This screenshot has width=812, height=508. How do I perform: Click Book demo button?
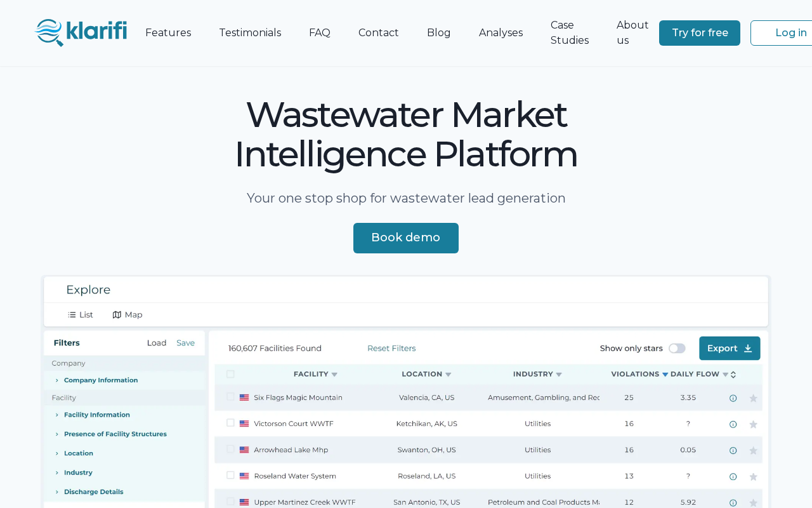click(406, 238)
